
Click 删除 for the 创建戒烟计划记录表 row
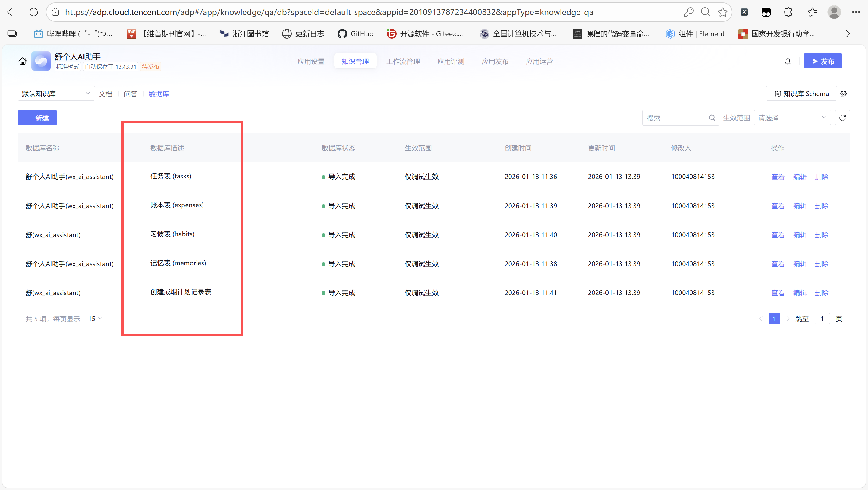[x=821, y=293]
